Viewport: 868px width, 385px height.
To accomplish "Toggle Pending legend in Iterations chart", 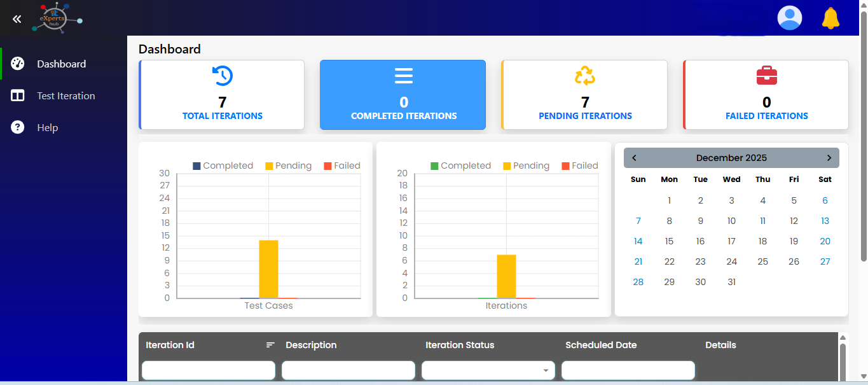I will (x=526, y=166).
